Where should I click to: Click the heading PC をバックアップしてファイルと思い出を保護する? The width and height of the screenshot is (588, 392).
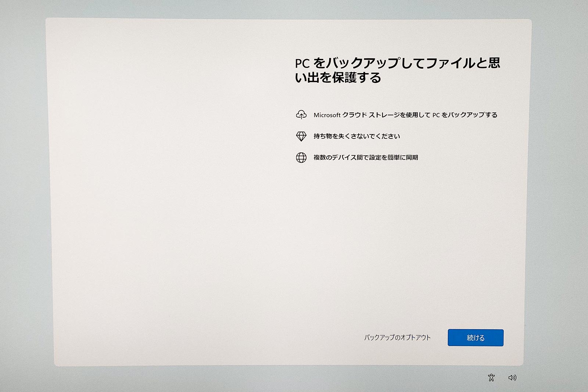click(397, 70)
